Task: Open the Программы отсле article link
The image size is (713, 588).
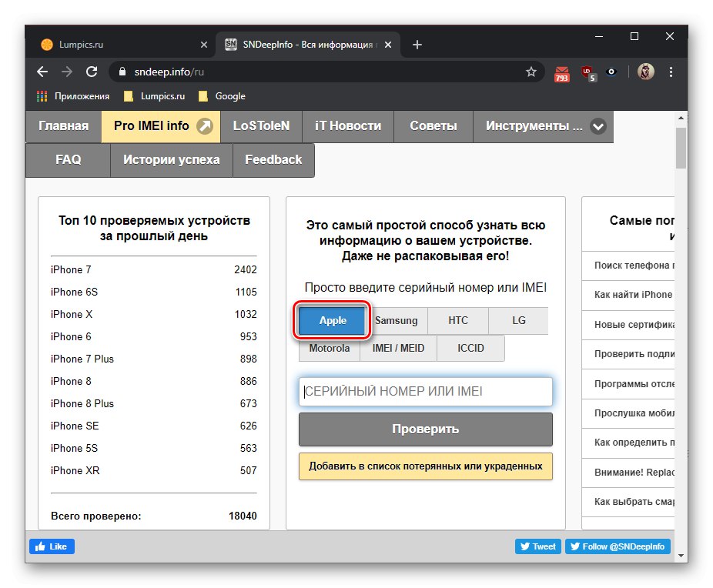Action: pyautogui.click(x=634, y=383)
